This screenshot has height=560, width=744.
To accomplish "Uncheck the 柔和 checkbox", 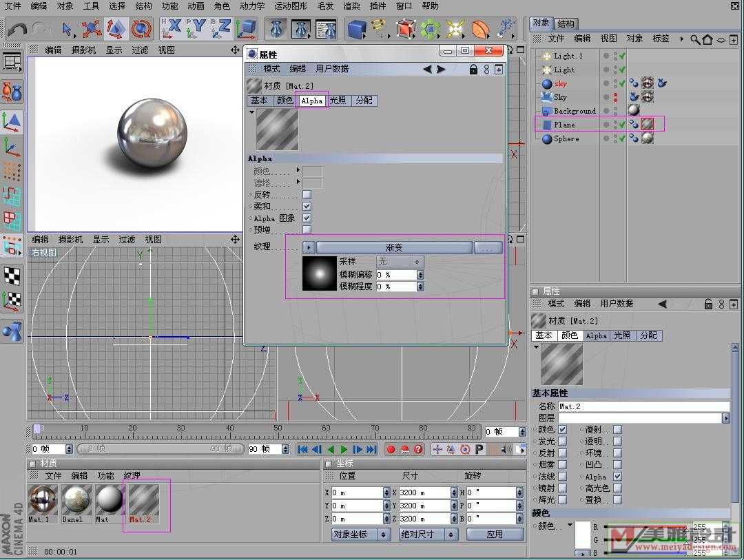I will (x=307, y=207).
